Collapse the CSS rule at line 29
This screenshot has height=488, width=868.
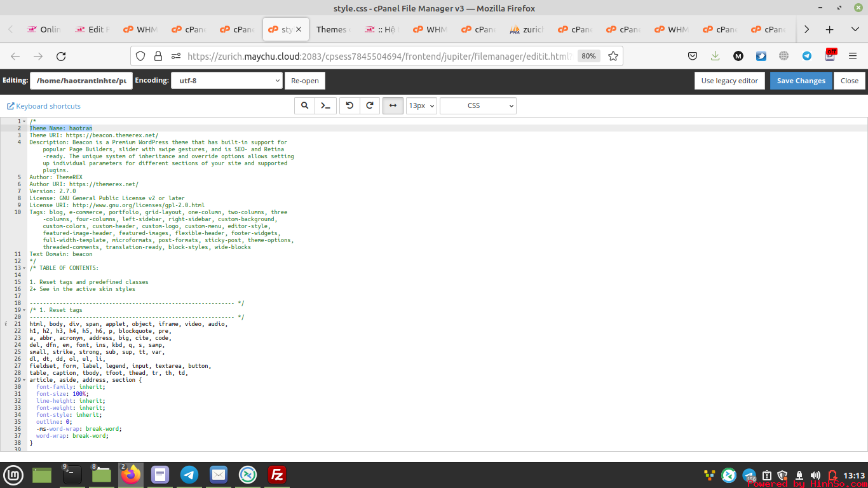[24, 380]
